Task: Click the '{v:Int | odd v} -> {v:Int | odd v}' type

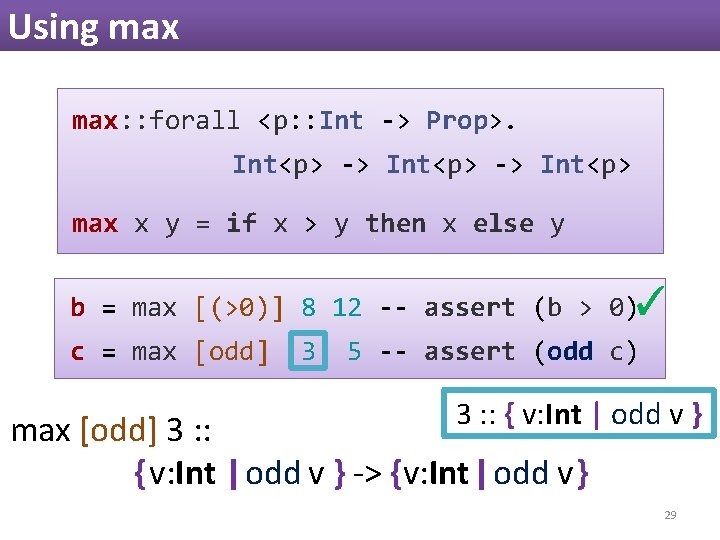Action: (x=361, y=474)
